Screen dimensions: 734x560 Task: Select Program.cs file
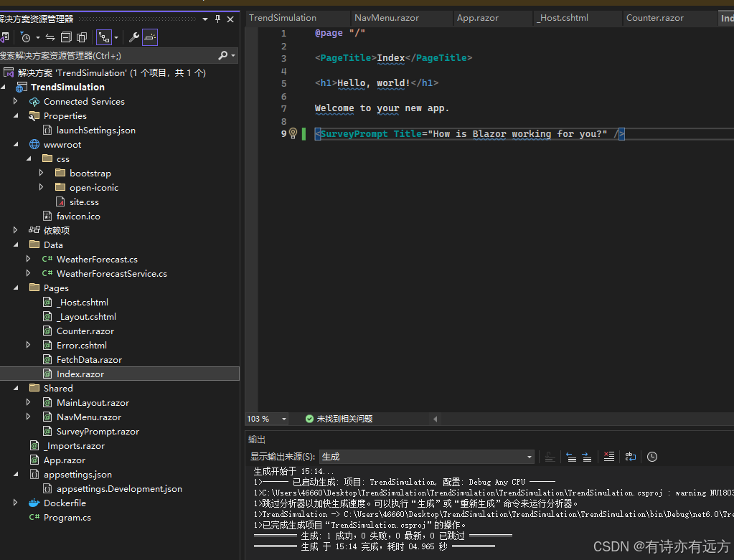coord(67,518)
